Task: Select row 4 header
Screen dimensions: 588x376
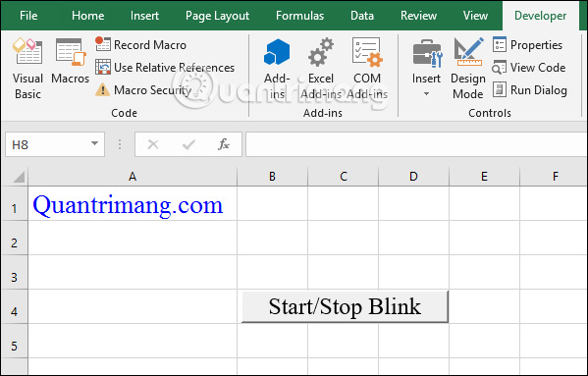Action: pos(15,307)
